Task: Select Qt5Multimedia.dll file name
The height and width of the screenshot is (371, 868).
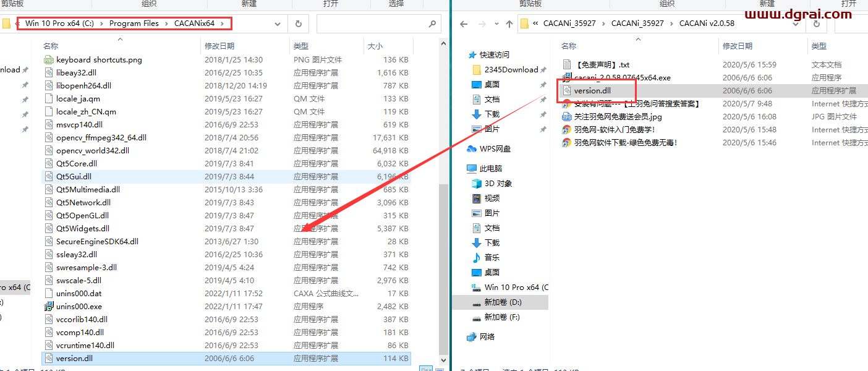Action: 88,190
